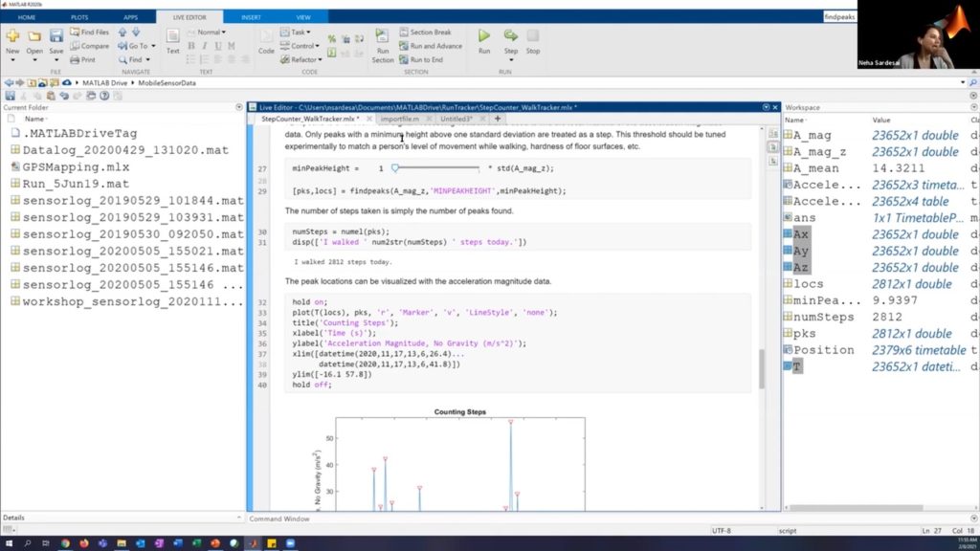Switch to output inline view

772,149
